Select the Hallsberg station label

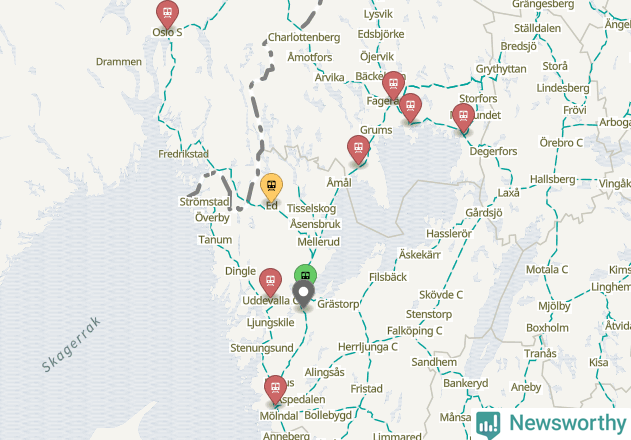click(552, 179)
